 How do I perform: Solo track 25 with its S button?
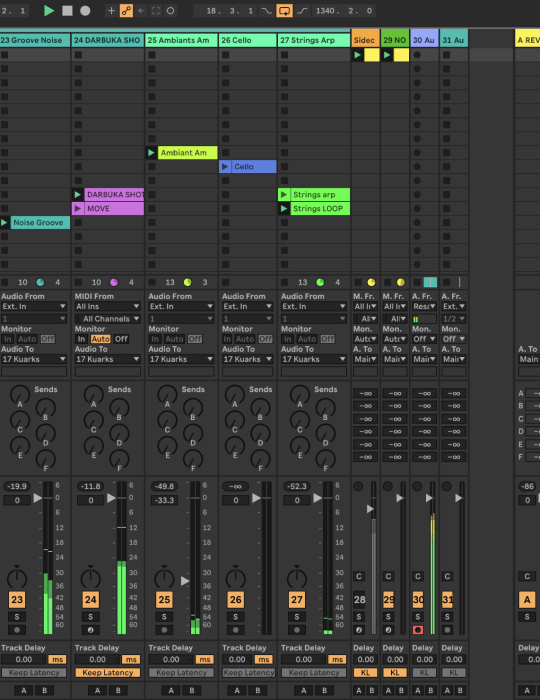[x=164, y=617]
